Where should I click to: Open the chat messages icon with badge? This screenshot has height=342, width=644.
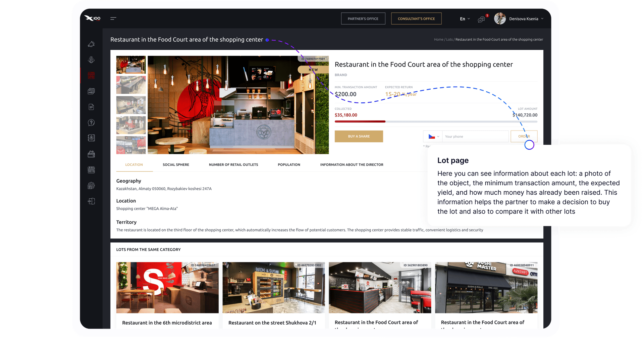coord(482,19)
